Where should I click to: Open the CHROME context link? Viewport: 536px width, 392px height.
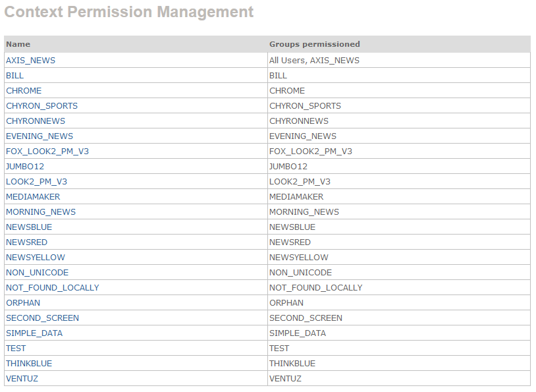24,90
